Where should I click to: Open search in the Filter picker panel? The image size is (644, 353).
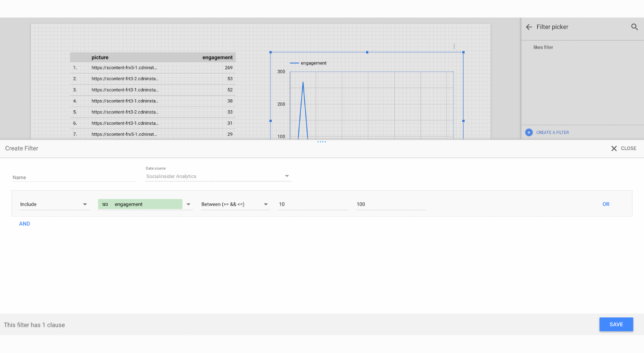(634, 27)
